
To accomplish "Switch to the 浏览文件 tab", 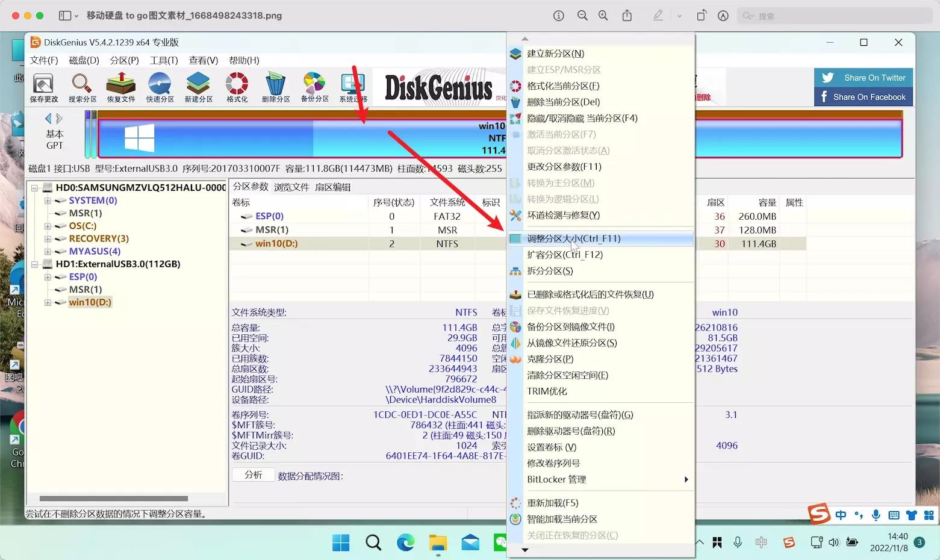I will (291, 187).
